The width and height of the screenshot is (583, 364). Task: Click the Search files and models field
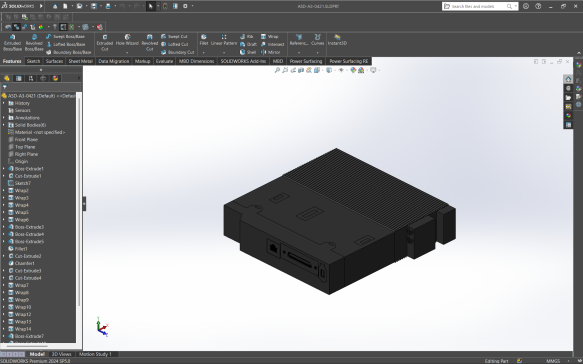point(480,6)
